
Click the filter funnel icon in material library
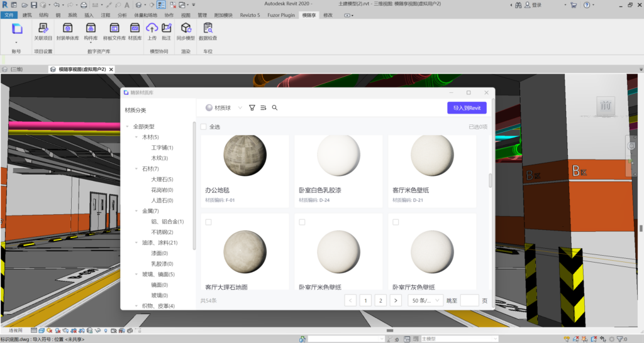pyautogui.click(x=252, y=108)
